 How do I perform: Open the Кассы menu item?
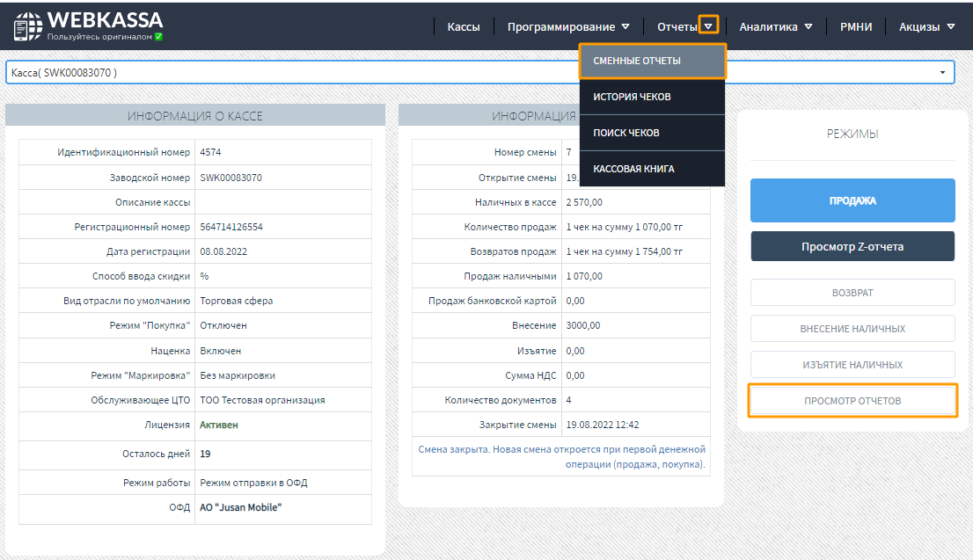point(464,26)
